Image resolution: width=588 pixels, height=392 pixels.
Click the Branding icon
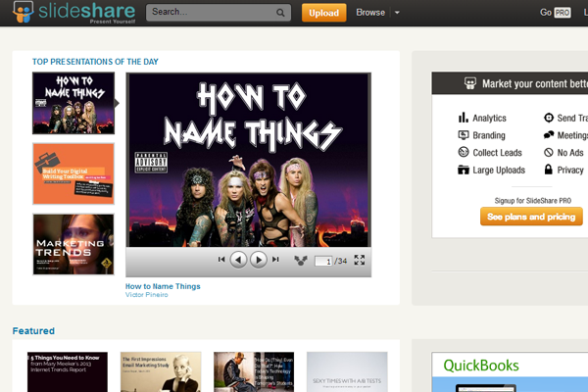coord(464,135)
